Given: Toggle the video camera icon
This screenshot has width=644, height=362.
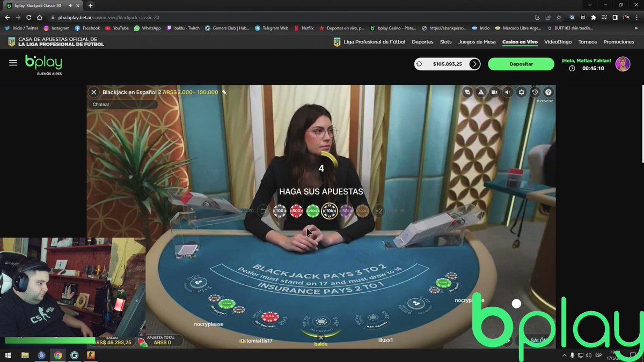Looking at the screenshot, I should pyautogui.click(x=494, y=92).
